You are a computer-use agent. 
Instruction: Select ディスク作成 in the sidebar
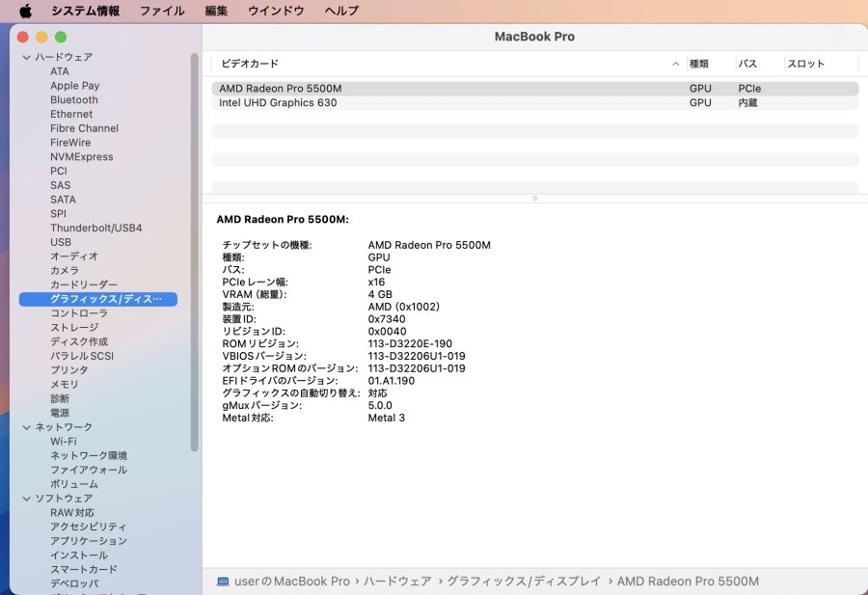[x=79, y=341]
